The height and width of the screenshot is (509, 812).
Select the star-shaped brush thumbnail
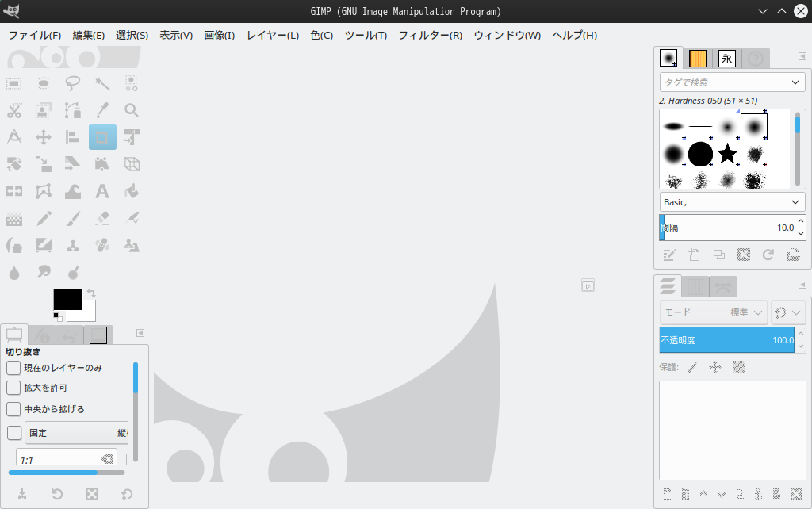(728, 154)
